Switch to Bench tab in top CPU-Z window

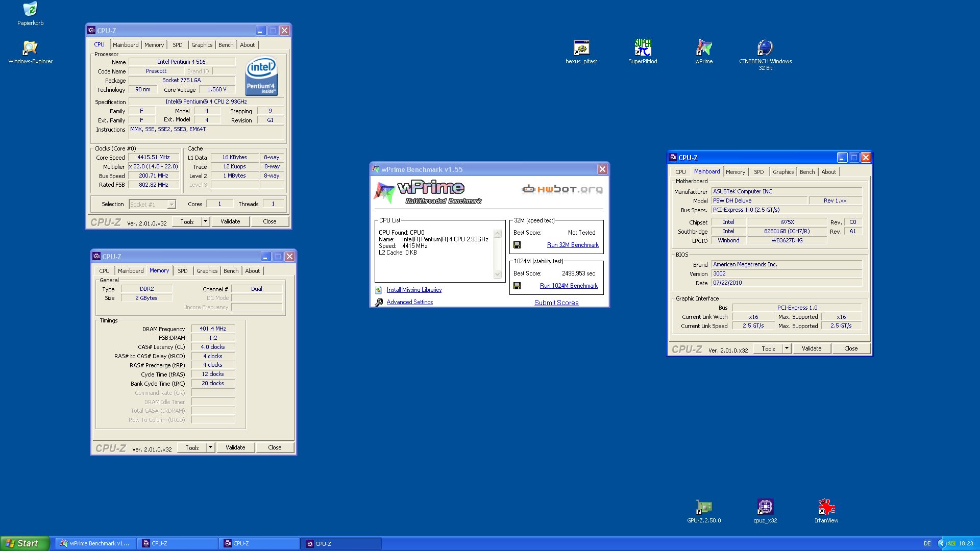pos(226,45)
